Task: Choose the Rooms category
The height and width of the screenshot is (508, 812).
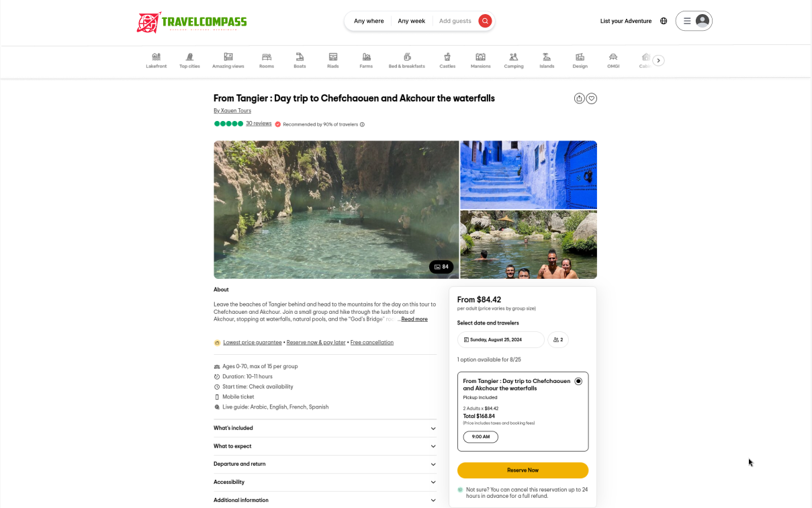Action: 267,60
